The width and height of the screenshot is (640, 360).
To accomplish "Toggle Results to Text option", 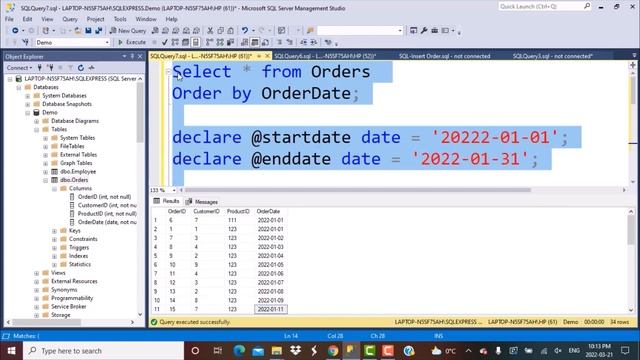I will pyautogui.click(x=244, y=42).
